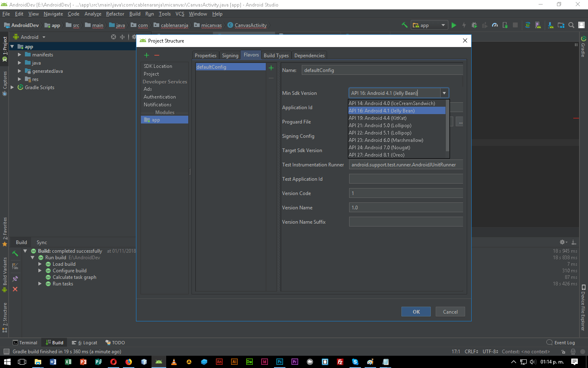Close build output with red X icon
The image size is (588, 368).
[x=15, y=289]
